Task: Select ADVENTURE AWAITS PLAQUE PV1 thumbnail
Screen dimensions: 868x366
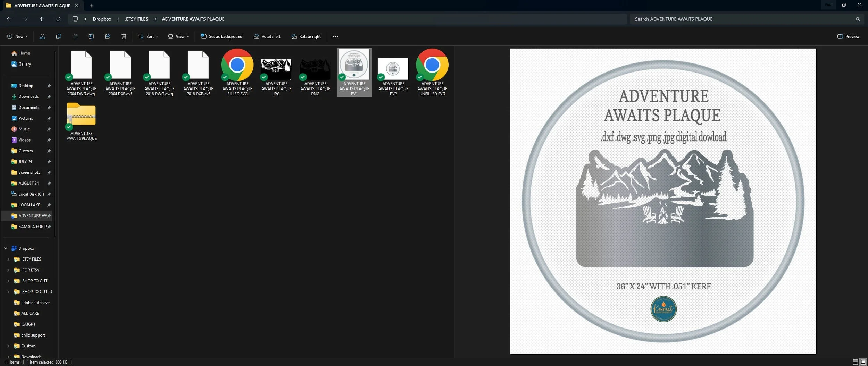Action: [354, 73]
